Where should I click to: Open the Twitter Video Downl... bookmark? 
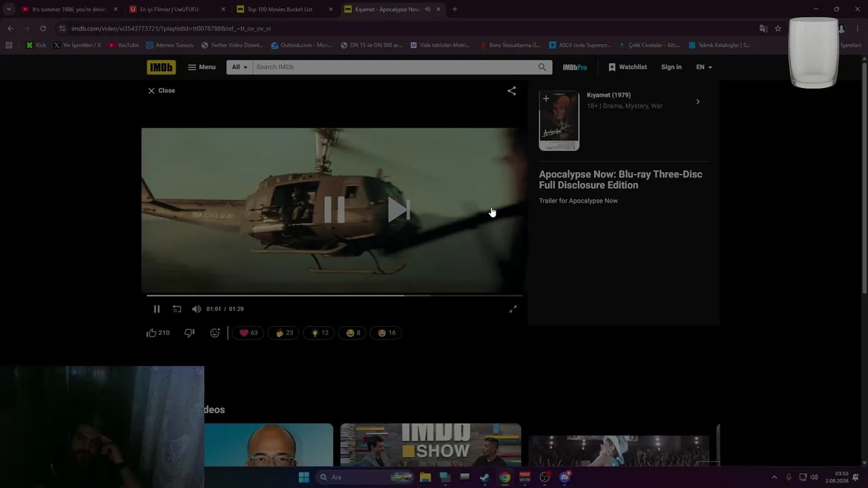tap(232, 45)
